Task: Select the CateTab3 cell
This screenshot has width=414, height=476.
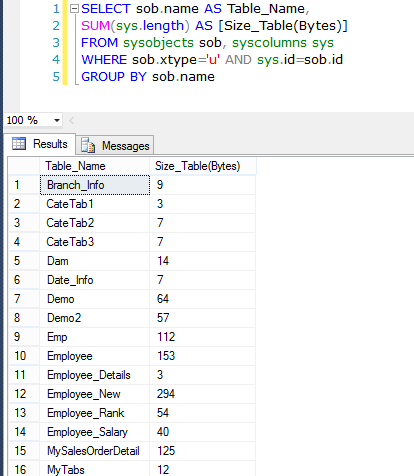Action: [95, 242]
